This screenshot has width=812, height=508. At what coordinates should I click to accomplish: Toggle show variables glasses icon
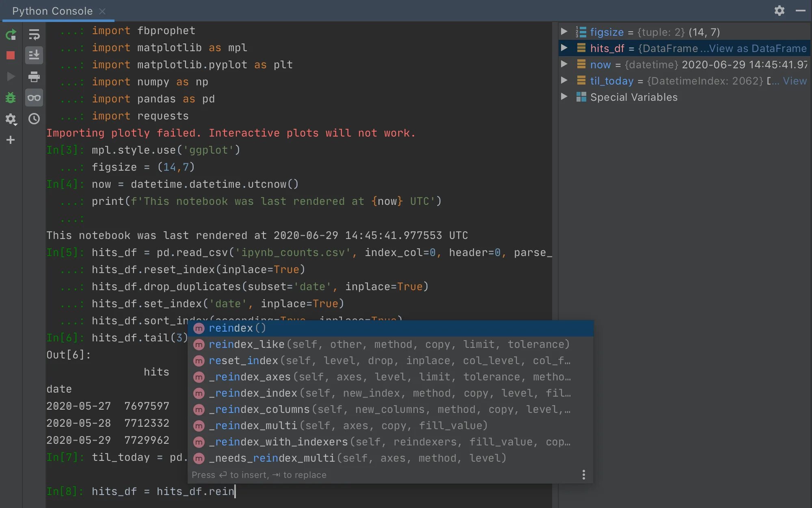[x=34, y=98]
